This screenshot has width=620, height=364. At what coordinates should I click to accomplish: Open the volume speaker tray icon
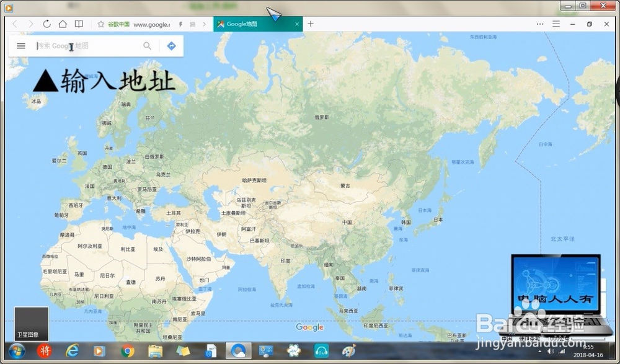click(551, 352)
